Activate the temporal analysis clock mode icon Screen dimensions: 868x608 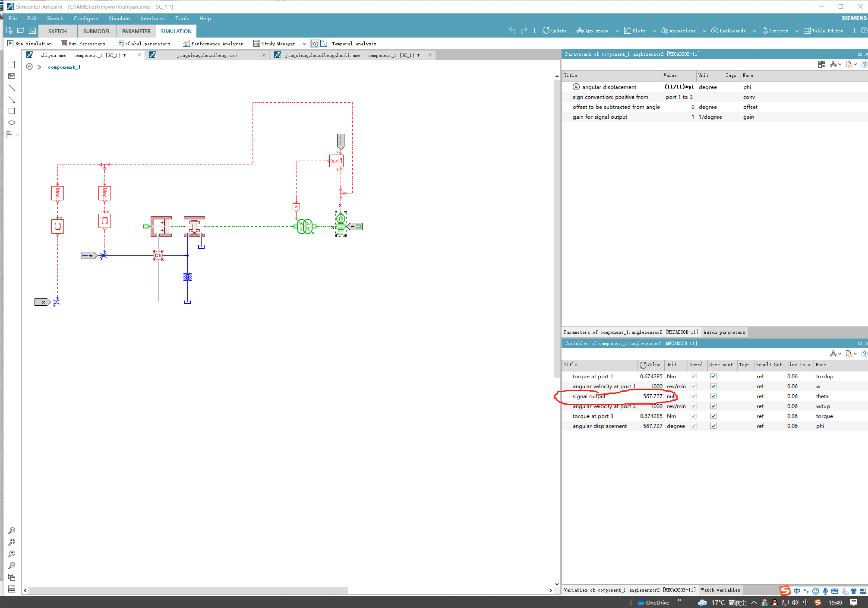[315, 44]
